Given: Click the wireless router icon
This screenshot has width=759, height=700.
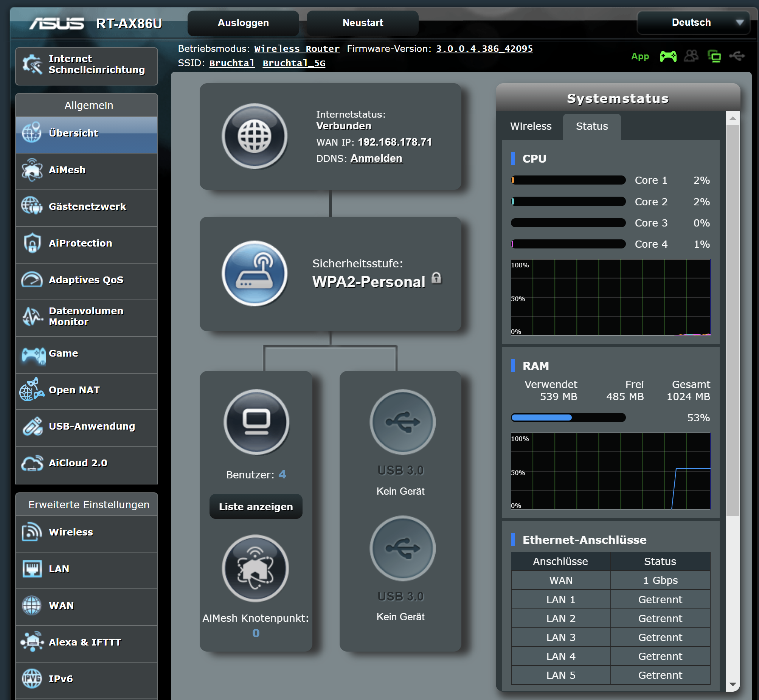Looking at the screenshot, I should (255, 273).
